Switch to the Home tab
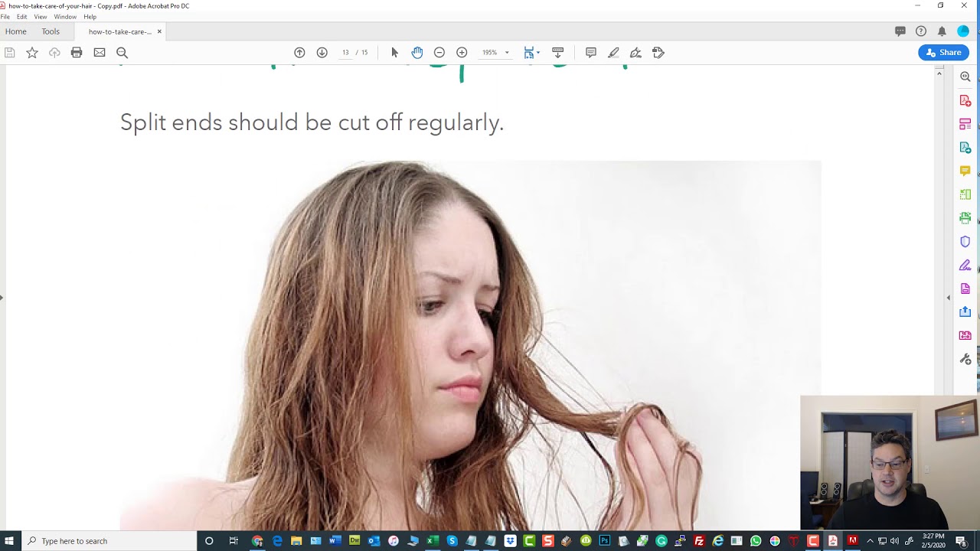This screenshot has height=551, width=980. 16,31
